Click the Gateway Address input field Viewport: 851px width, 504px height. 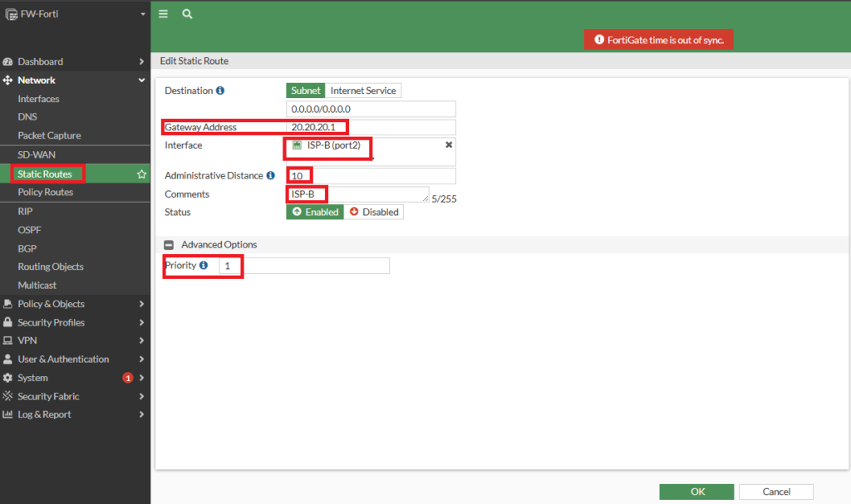[x=371, y=127]
